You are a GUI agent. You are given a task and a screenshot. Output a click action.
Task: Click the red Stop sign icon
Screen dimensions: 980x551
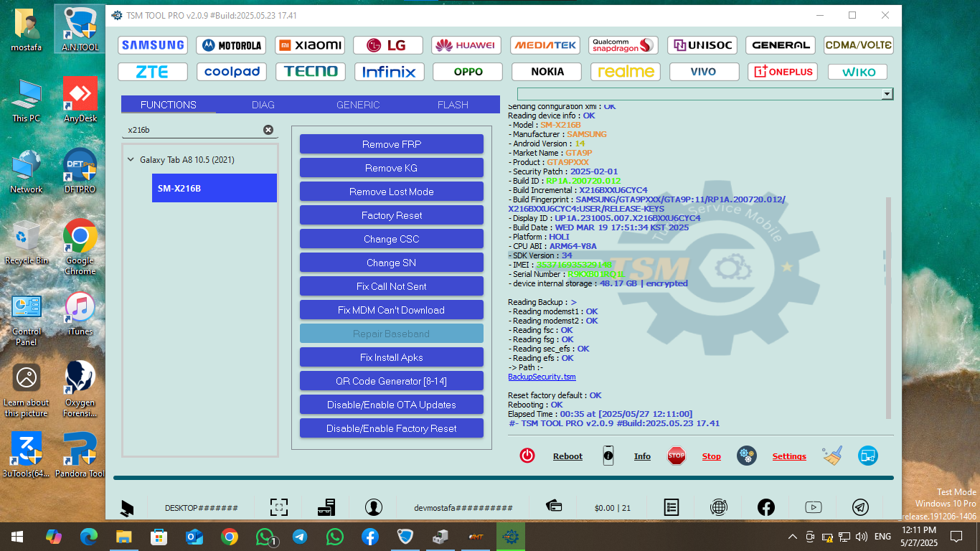[x=677, y=456]
